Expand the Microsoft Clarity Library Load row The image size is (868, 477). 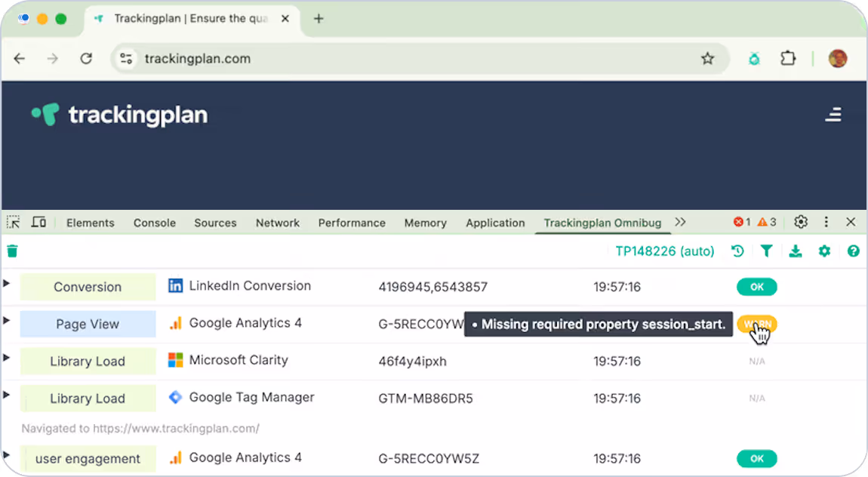[6, 358]
